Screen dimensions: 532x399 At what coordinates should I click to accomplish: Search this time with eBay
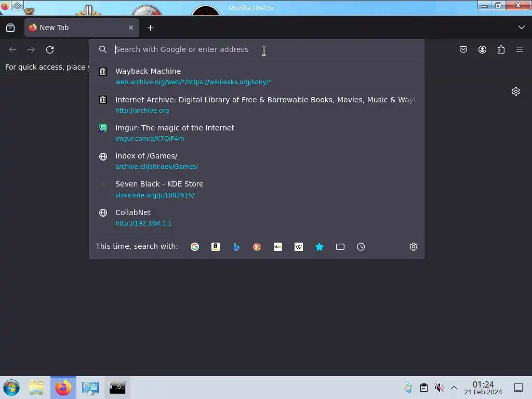click(x=278, y=247)
